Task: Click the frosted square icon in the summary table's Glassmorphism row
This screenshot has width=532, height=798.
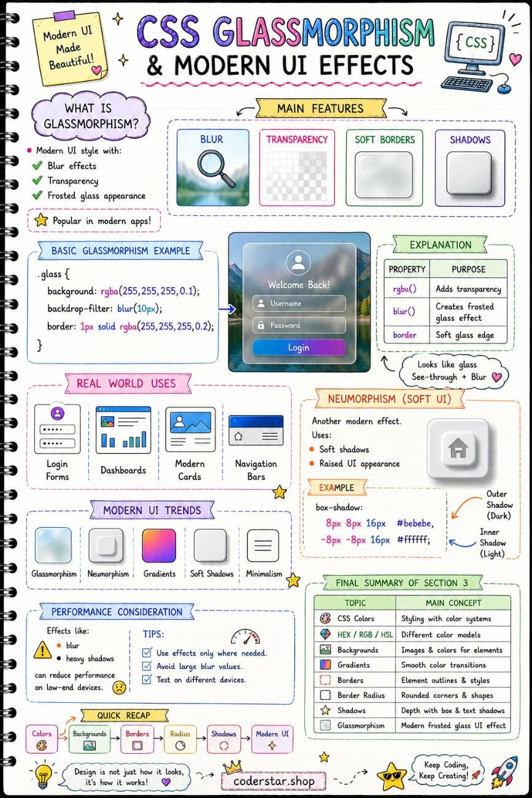Action: [x=326, y=726]
